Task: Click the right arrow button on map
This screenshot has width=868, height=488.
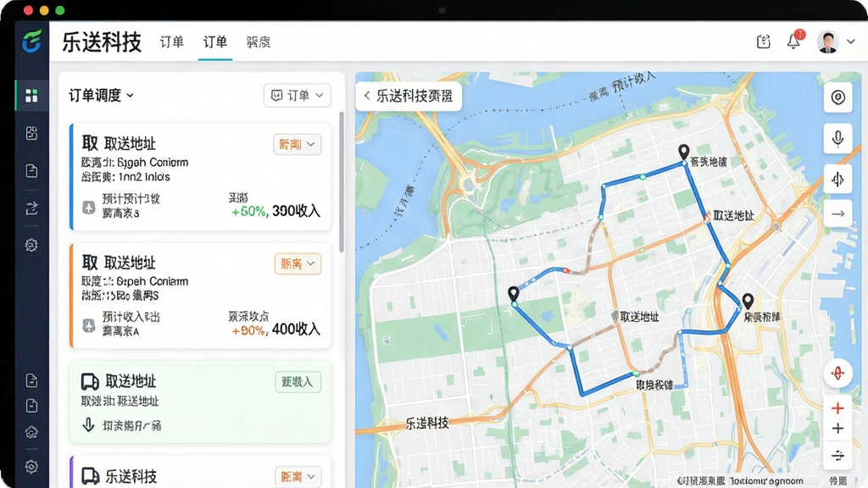Action: click(838, 213)
